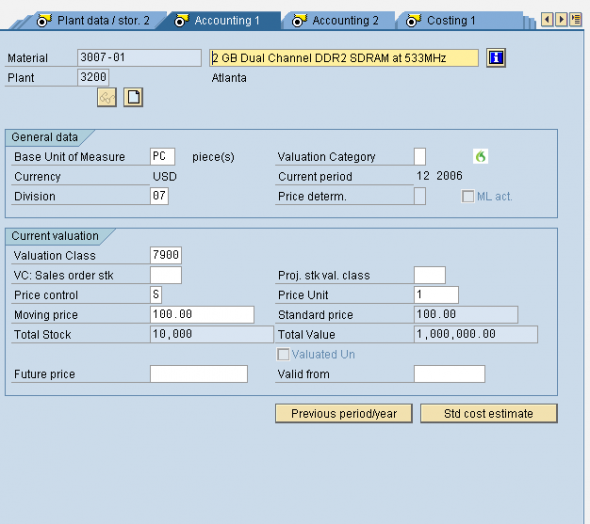
Task: Click the piece(s) unit text
Action: 213,157
